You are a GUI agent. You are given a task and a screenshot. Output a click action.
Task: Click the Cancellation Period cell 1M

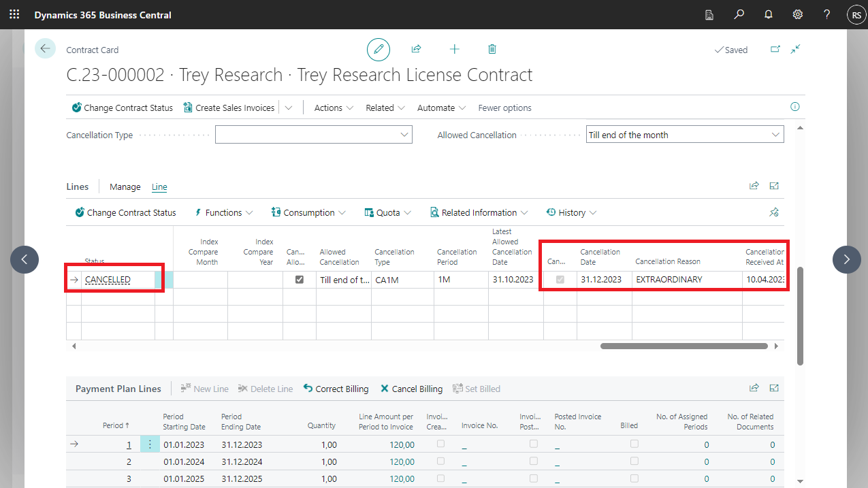461,279
